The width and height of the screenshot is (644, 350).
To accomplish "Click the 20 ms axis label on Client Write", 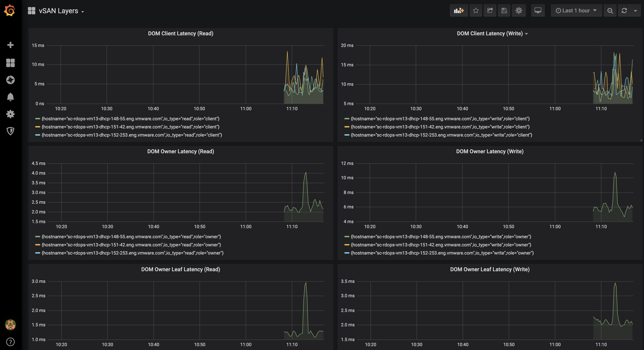I will click(x=347, y=45).
